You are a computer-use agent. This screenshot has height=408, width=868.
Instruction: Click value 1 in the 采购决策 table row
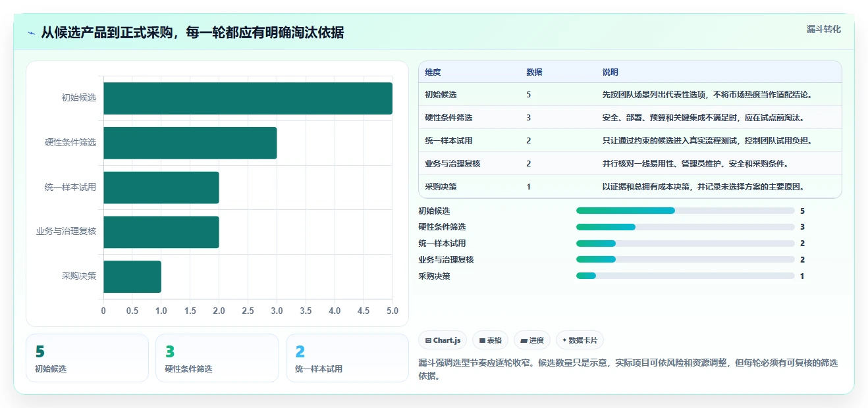click(x=529, y=187)
